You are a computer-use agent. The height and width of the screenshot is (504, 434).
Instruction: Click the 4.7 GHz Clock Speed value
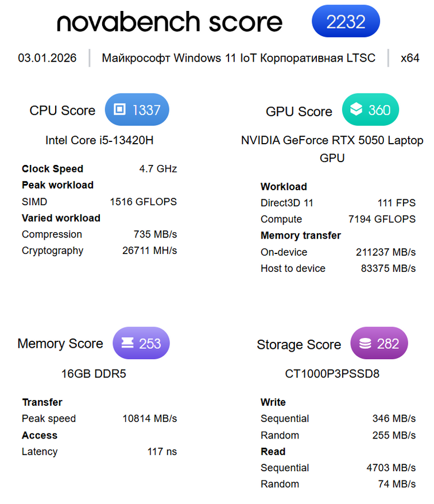(x=158, y=169)
